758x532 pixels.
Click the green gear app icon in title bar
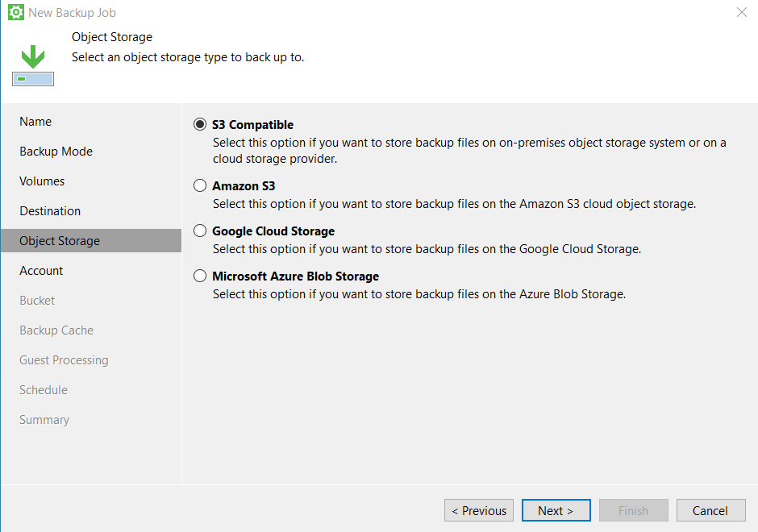[15, 13]
